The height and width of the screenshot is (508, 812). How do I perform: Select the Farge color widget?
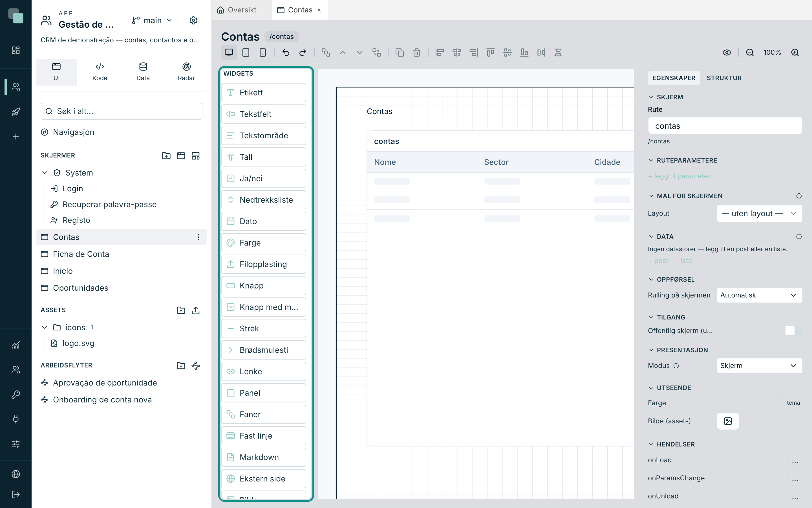coord(264,243)
